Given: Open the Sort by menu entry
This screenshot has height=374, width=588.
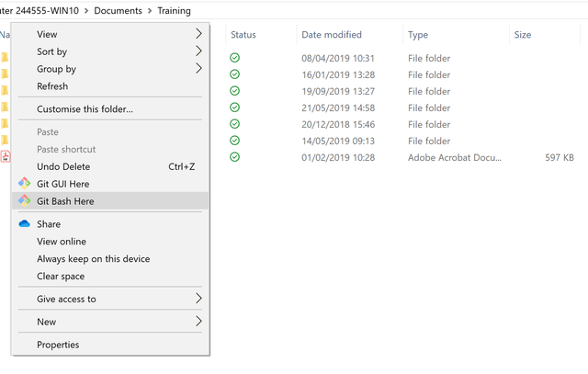Looking at the screenshot, I should point(110,51).
